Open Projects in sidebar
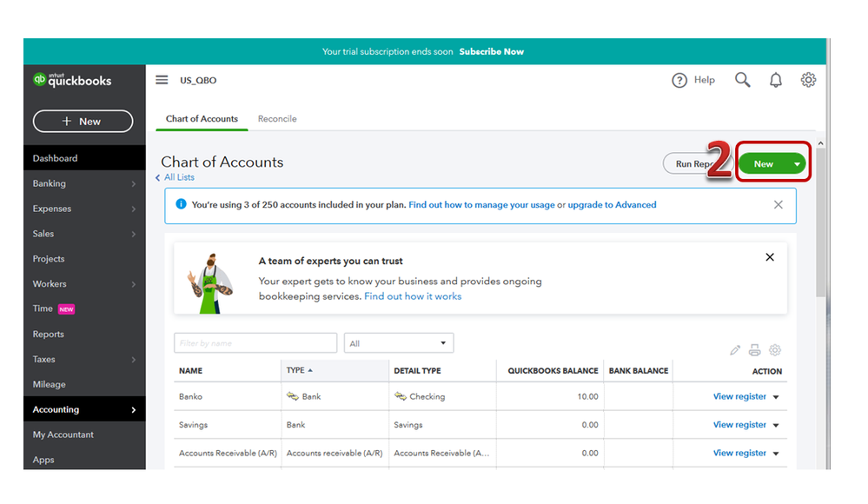Screen dimensions: 868x504 49,259
